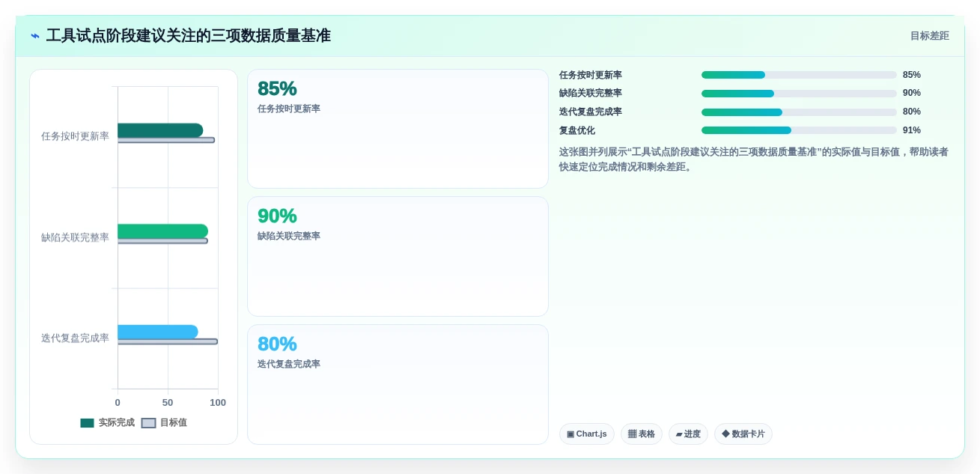The width and height of the screenshot is (980, 474).
Task: Click the 任务按时更新率 chart axis label
Action: click(75, 136)
